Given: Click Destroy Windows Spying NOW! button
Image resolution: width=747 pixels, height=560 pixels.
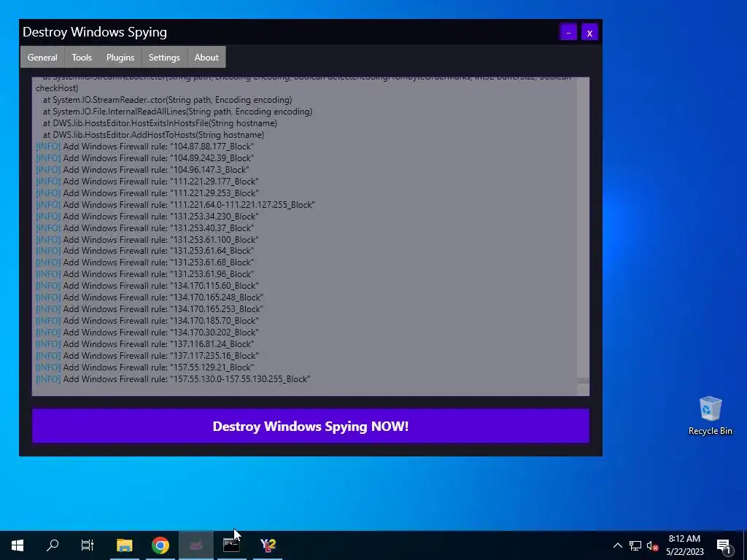Looking at the screenshot, I should tap(311, 426).
